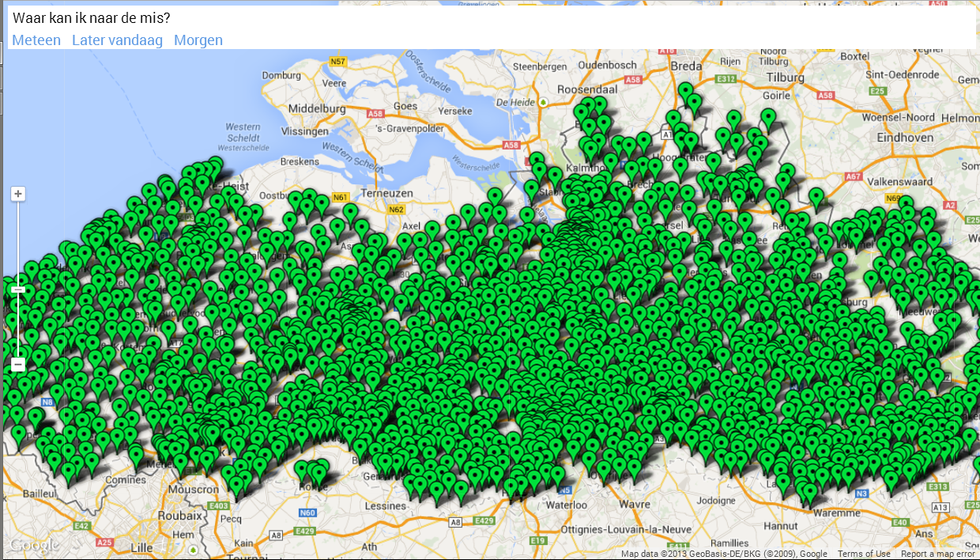The width and height of the screenshot is (980, 560).
Task: Open the Meteen filter link
Action: 36,40
